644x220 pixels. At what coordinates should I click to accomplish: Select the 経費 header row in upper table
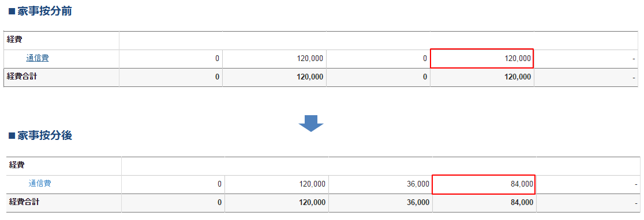(x=321, y=40)
